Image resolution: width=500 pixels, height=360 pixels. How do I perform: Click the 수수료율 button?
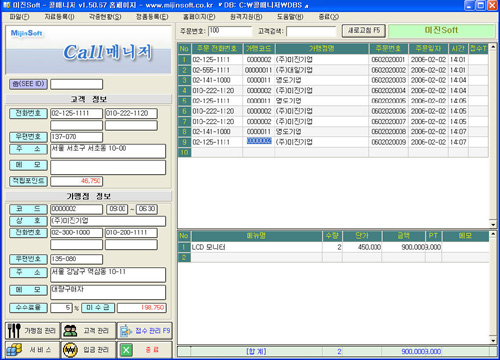[28, 307]
